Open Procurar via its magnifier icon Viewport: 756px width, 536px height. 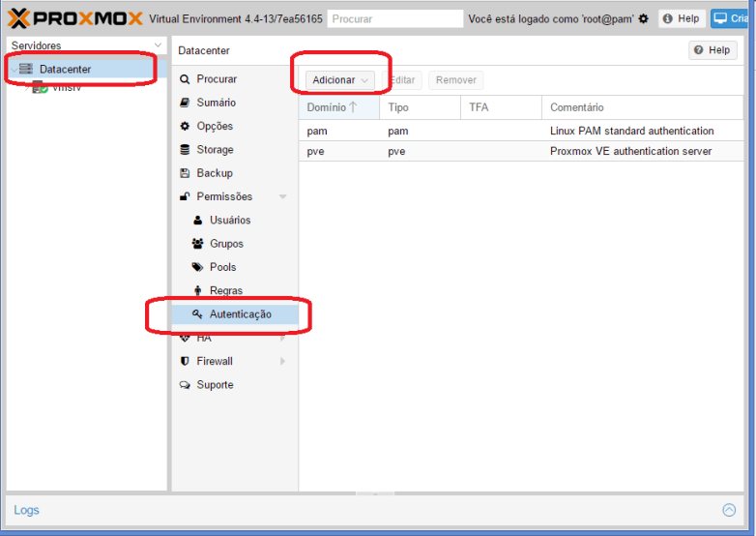point(185,79)
